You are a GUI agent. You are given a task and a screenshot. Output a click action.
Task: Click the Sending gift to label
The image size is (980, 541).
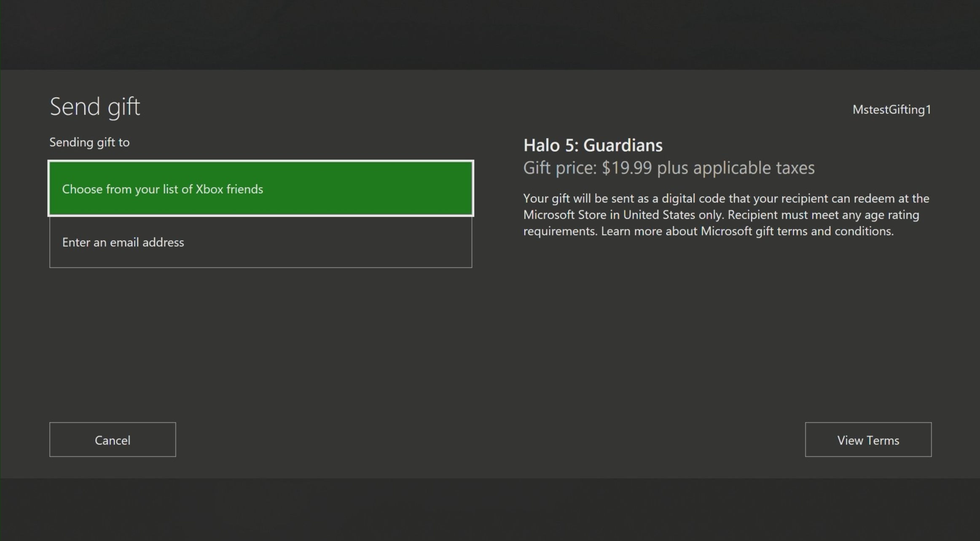point(89,143)
